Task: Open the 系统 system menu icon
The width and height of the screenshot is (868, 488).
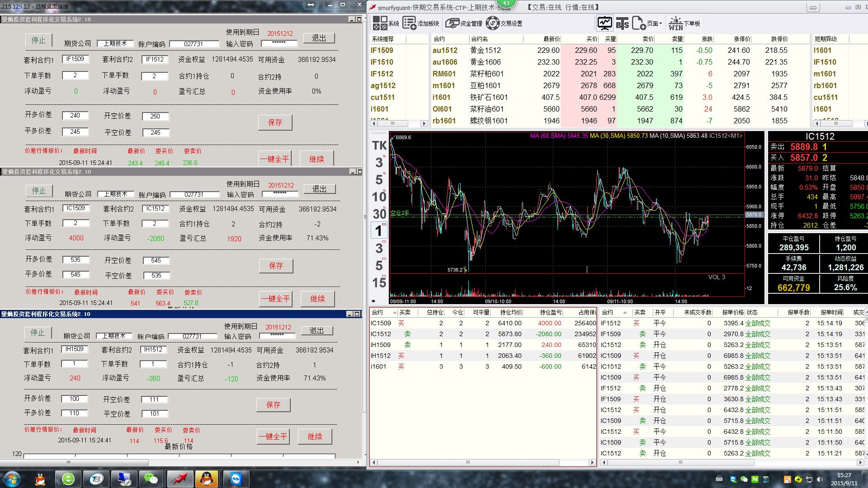Action: [380, 23]
